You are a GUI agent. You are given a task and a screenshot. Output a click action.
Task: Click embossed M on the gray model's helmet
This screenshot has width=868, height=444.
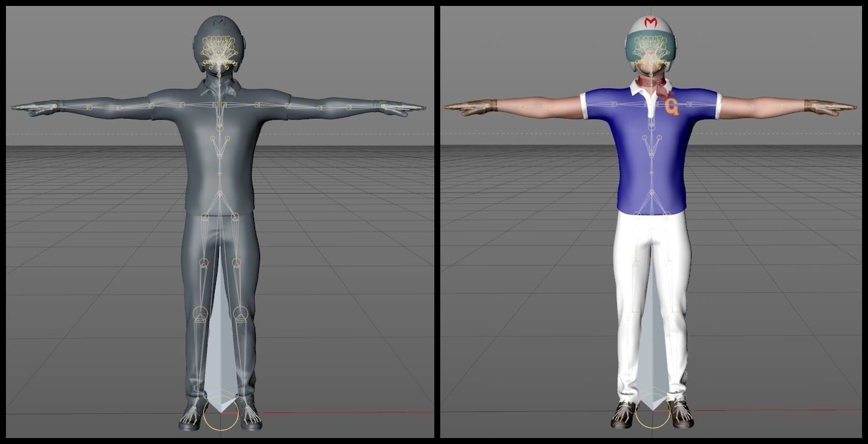pyautogui.click(x=220, y=23)
